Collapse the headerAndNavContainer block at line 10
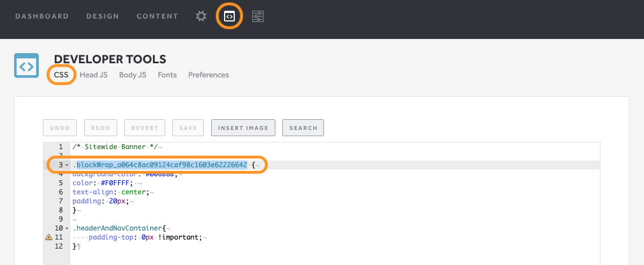 67,228
